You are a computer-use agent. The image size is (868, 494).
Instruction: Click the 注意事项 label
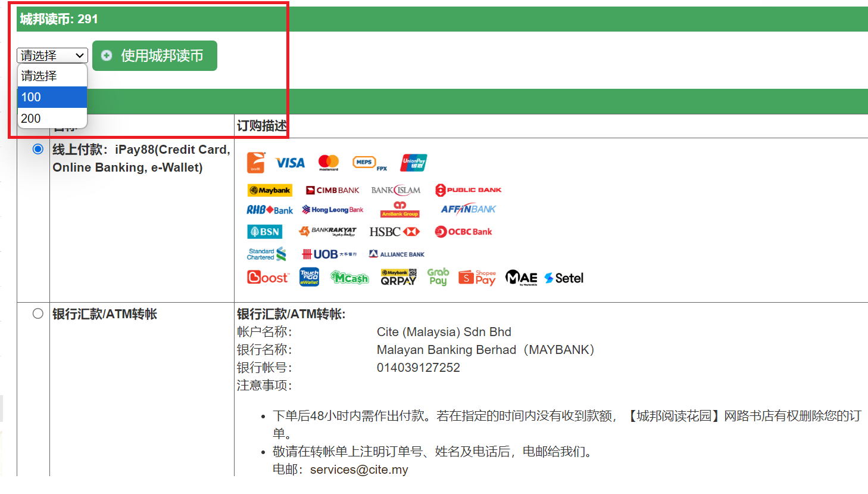click(x=264, y=386)
